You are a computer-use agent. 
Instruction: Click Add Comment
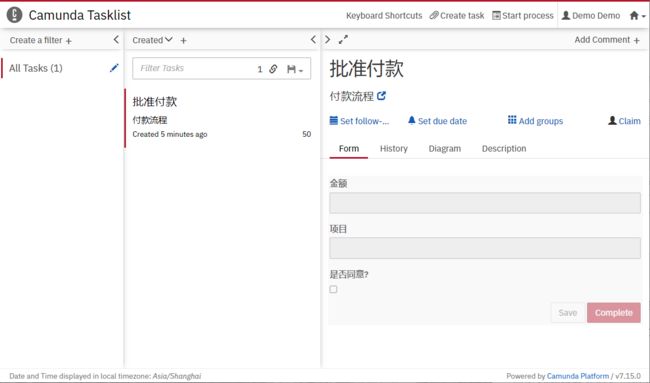pyautogui.click(x=607, y=40)
